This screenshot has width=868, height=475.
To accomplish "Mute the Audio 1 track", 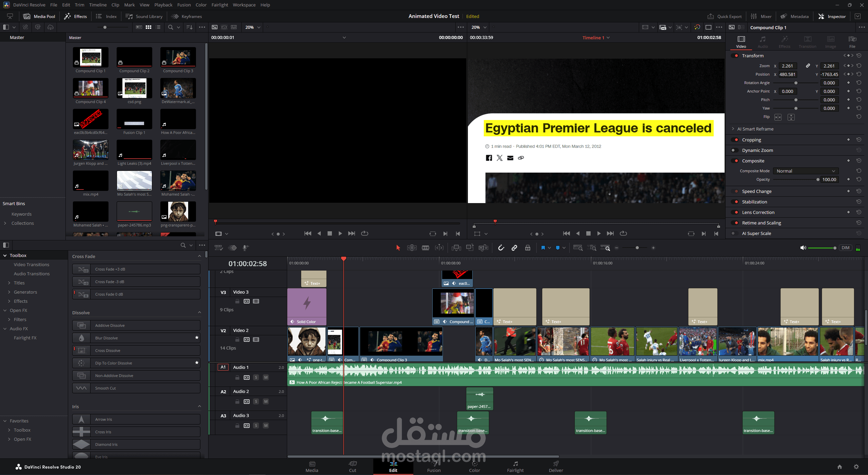I will click(x=266, y=377).
